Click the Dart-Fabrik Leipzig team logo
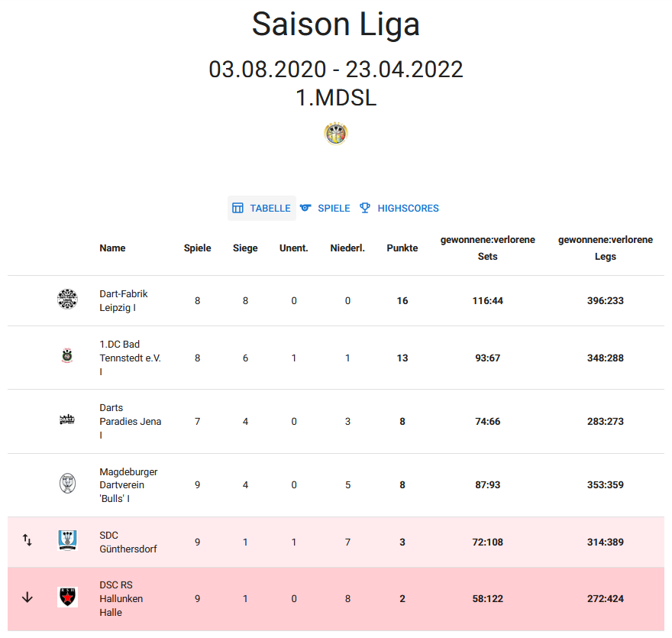This screenshot has width=672, height=638. click(67, 299)
